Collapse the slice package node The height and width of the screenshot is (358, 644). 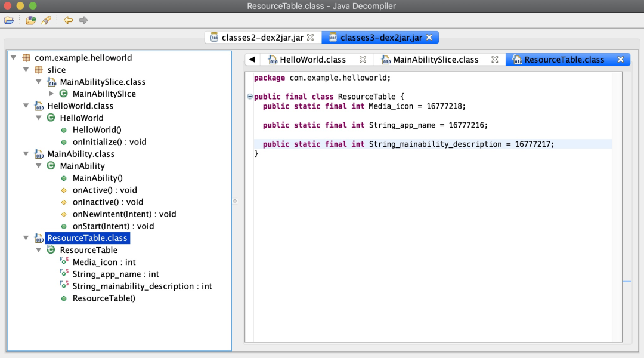click(x=26, y=70)
